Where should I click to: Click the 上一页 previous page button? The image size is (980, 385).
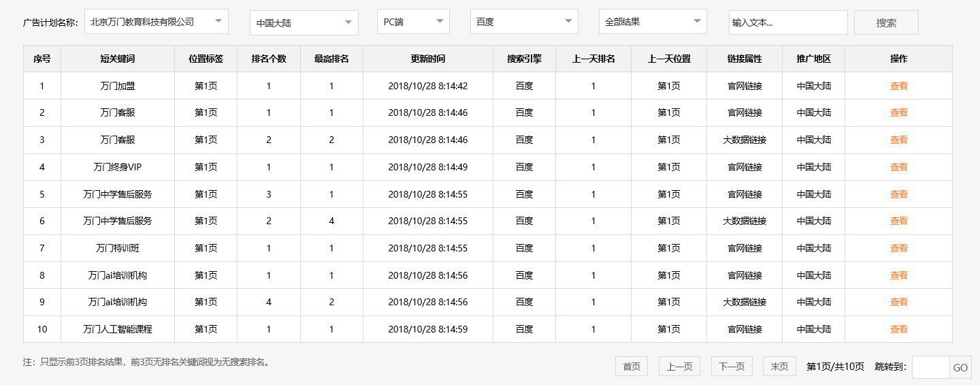679,367
